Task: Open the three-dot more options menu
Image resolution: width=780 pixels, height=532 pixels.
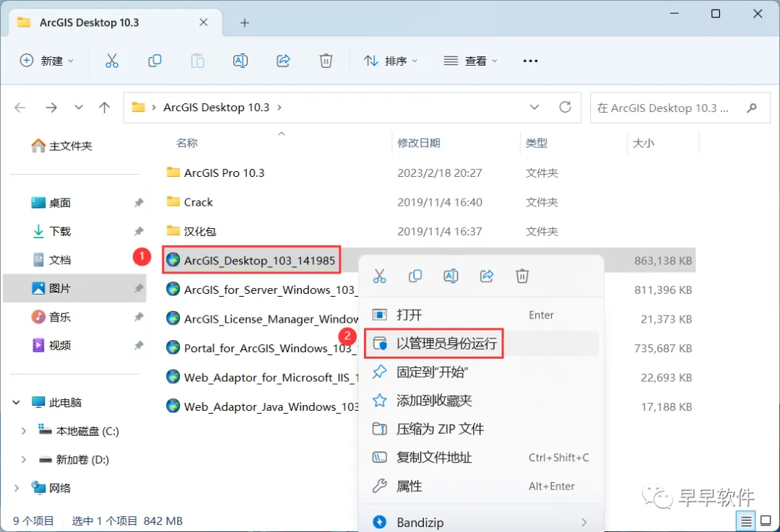Action: tap(530, 61)
